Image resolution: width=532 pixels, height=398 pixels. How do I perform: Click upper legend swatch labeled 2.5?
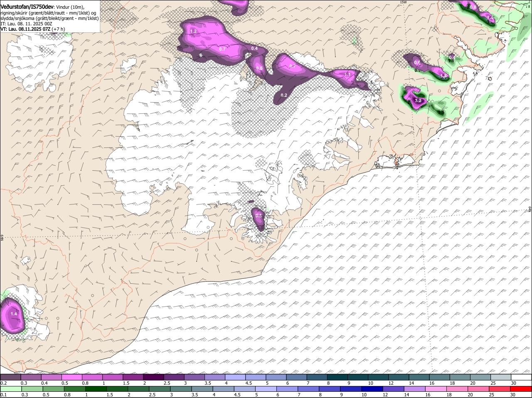(174, 377)
